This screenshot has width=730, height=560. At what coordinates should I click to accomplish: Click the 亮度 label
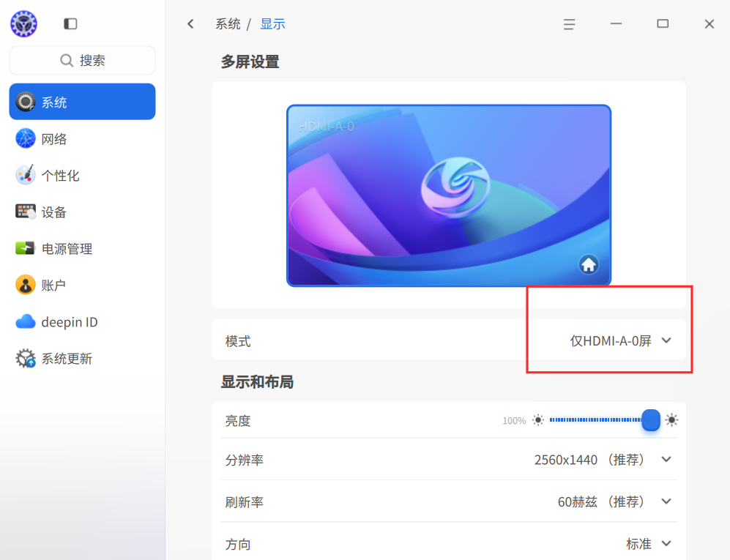(x=238, y=421)
